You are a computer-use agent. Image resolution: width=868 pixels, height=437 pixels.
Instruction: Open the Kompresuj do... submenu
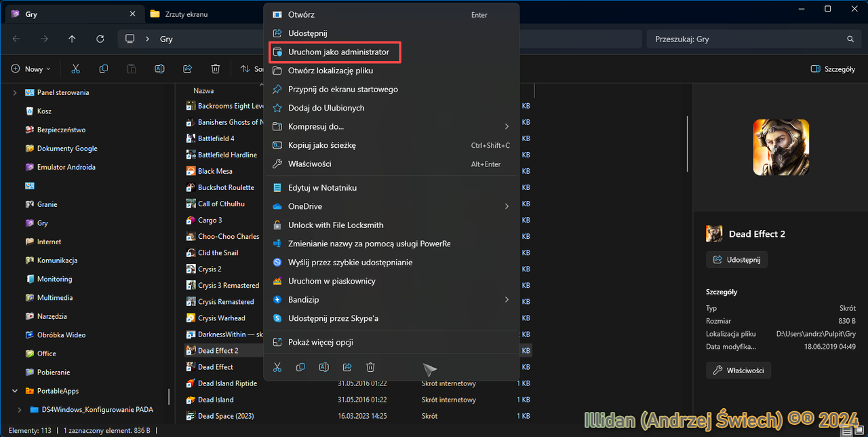[391, 126]
